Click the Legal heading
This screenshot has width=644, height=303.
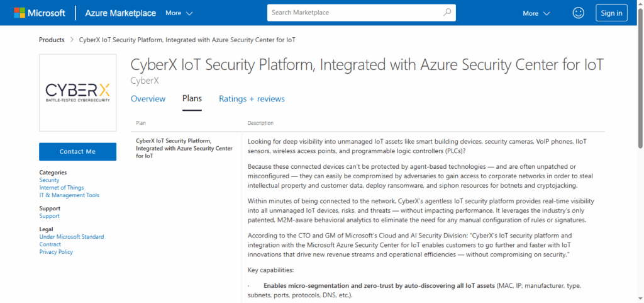click(47, 229)
